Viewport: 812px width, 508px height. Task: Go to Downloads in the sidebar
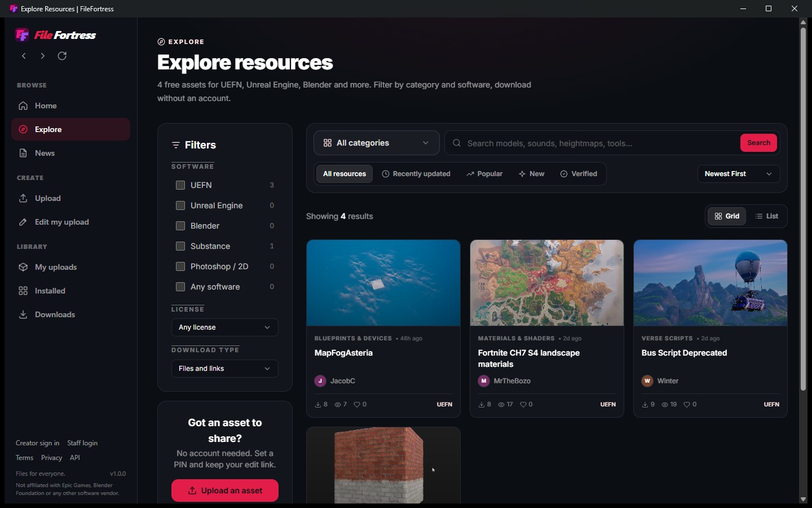70,314
